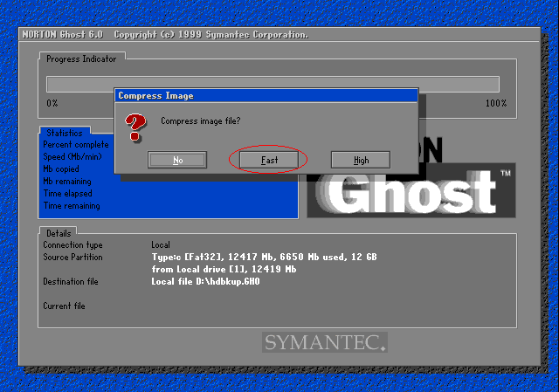Click the 'Compress image file?' prompt text
Image resolution: width=559 pixels, height=392 pixels.
coord(200,120)
